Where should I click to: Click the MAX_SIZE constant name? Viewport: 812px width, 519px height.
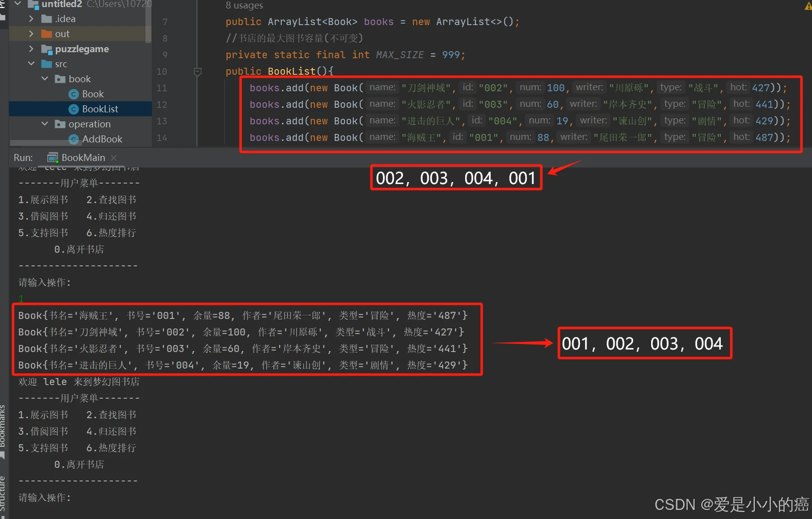pos(399,55)
